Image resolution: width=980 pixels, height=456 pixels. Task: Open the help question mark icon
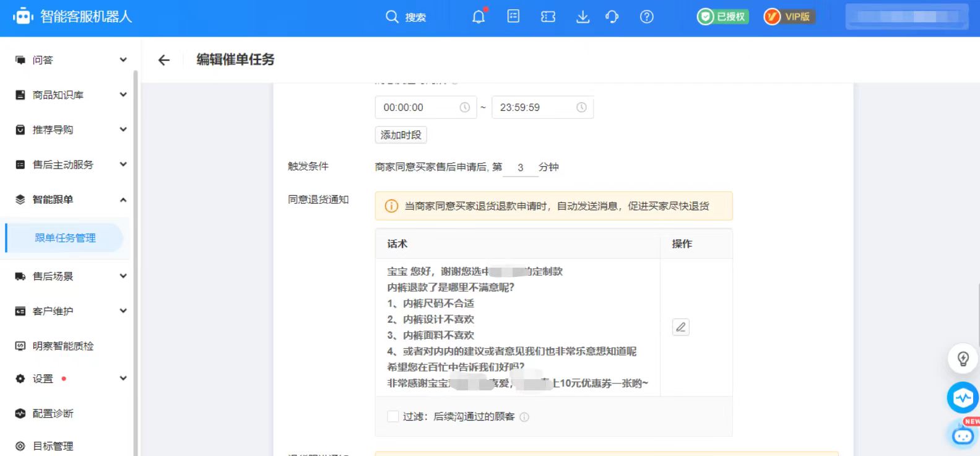pyautogui.click(x=646, y=17)
